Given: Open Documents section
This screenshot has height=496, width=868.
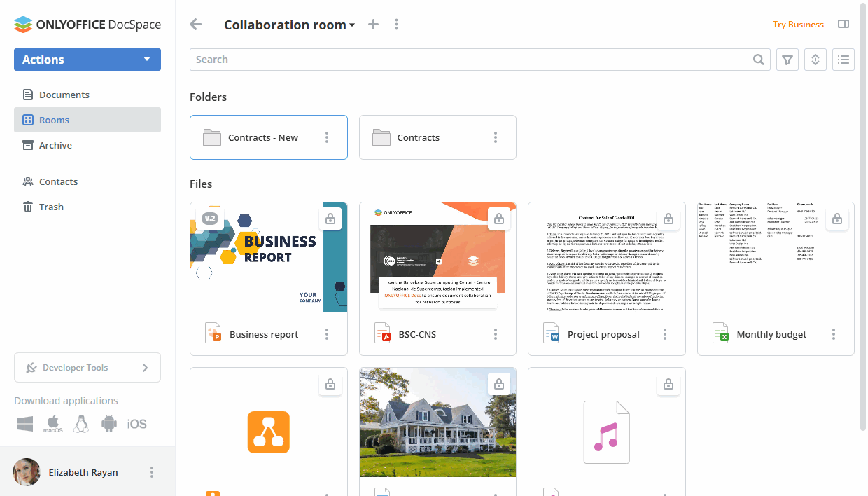Looking at the screenshot, I should [87, 95].
